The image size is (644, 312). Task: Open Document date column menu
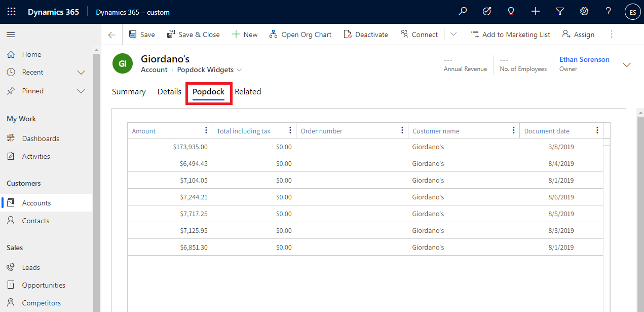[597, 130]
